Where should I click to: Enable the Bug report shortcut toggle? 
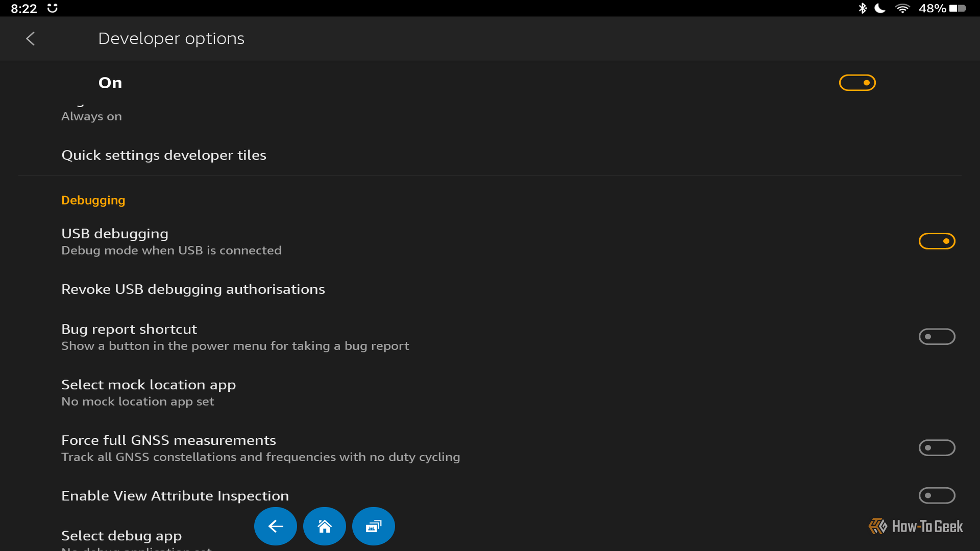point(937,337)
